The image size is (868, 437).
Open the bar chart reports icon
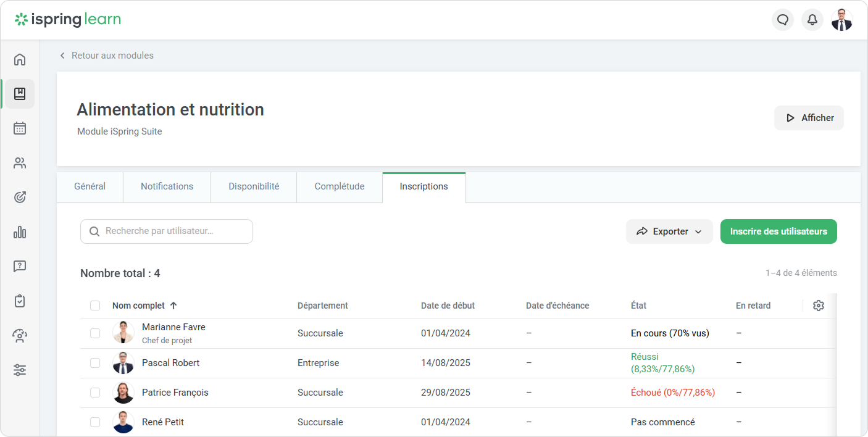tap(20, 232)
